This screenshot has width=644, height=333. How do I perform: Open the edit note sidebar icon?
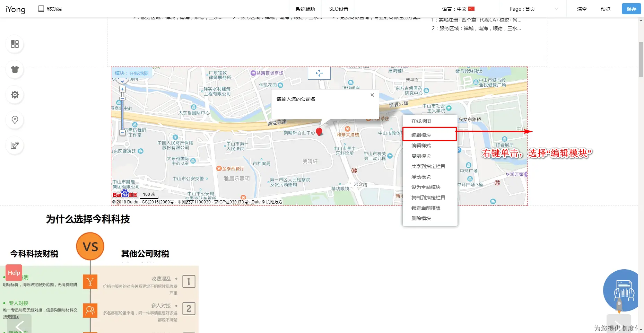point(15,145)
